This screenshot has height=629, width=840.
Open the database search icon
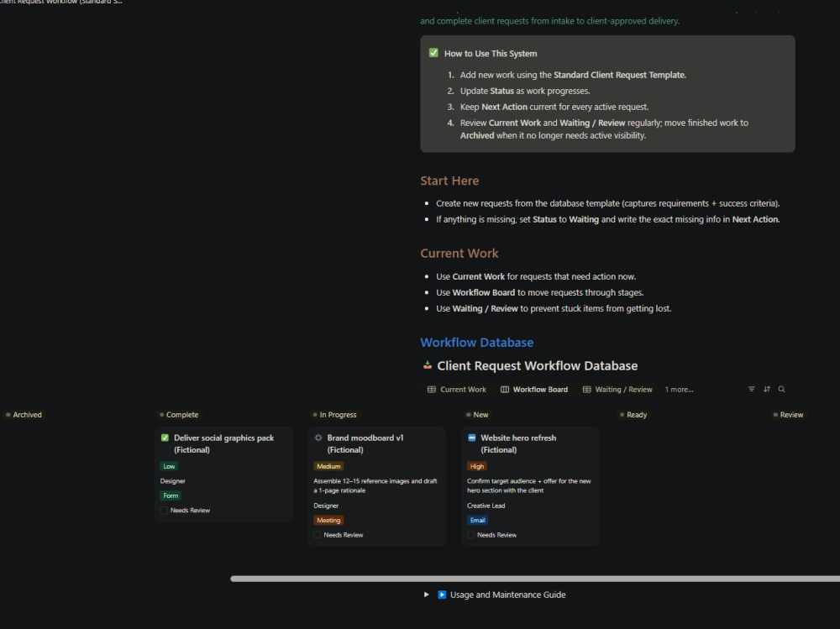(781, 389)
